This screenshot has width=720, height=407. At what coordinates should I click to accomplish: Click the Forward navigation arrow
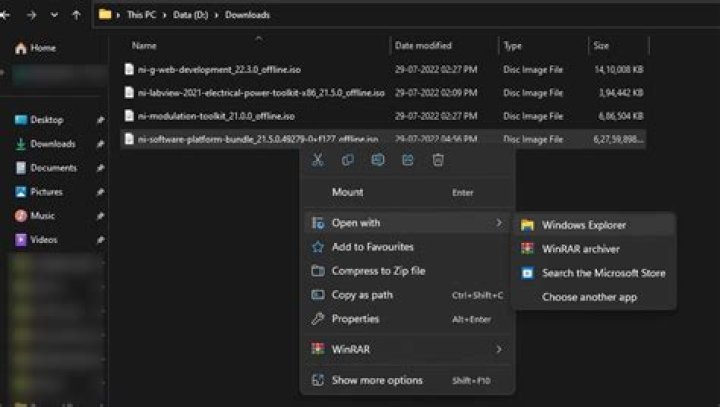tap(31, 15)
